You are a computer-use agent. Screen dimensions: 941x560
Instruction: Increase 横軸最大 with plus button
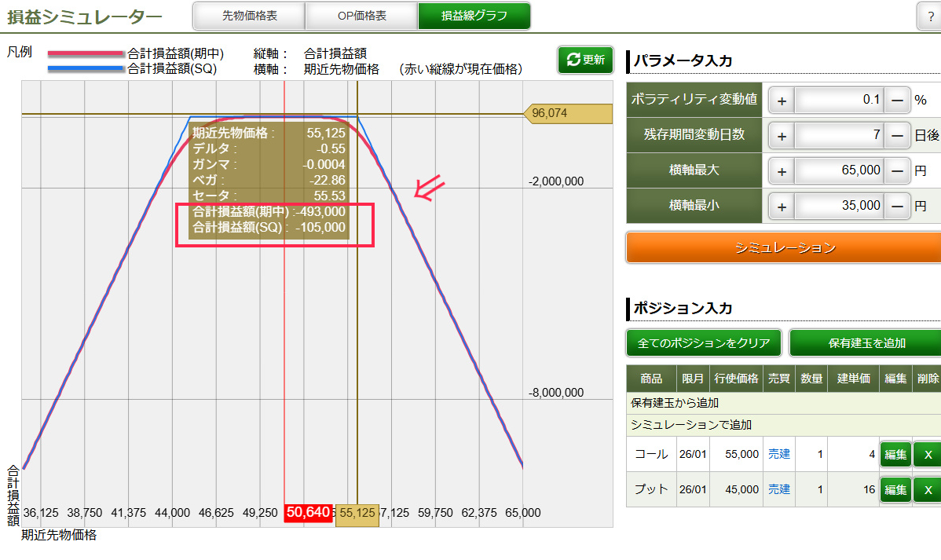(782, 170)
